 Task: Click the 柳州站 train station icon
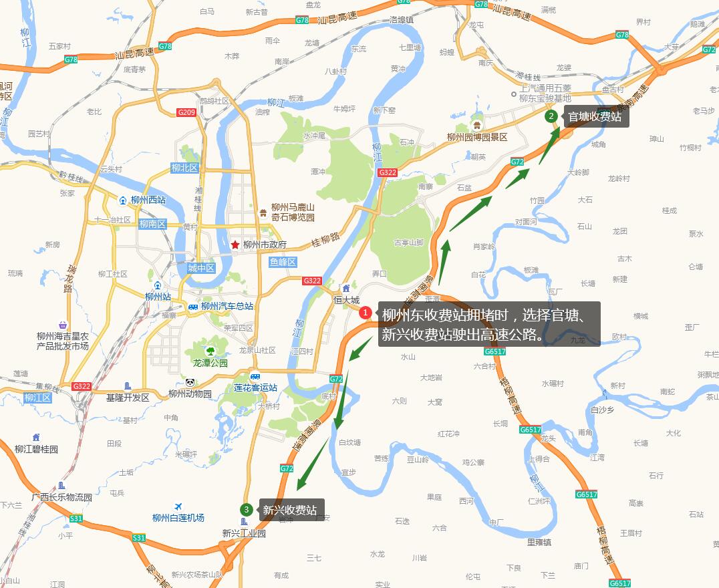point(158,285)
